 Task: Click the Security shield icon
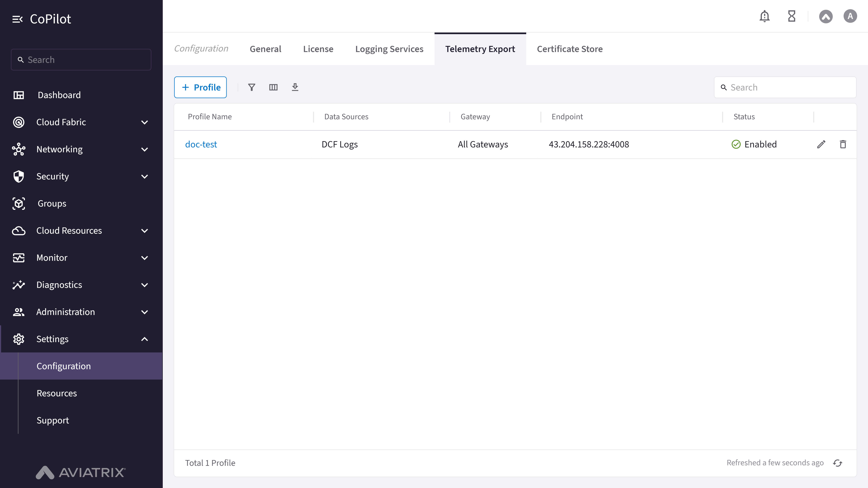point(18,176)
